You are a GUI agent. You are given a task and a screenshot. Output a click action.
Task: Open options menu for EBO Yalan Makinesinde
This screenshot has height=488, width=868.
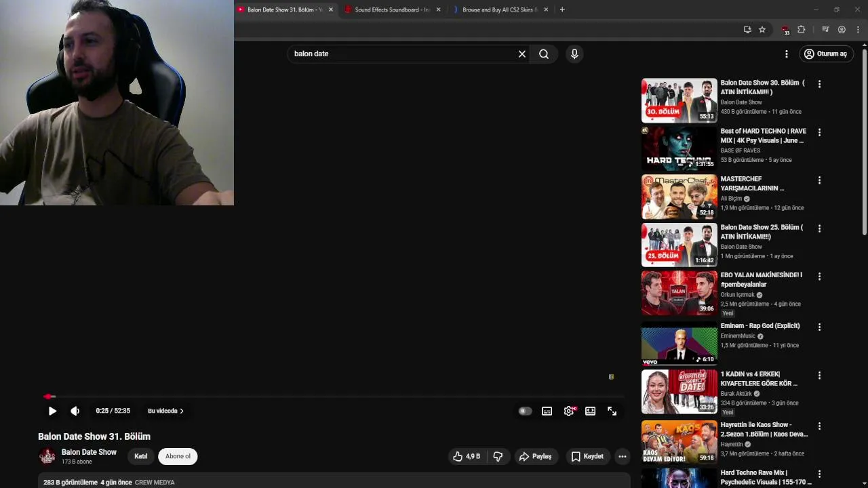click(819, 277)
